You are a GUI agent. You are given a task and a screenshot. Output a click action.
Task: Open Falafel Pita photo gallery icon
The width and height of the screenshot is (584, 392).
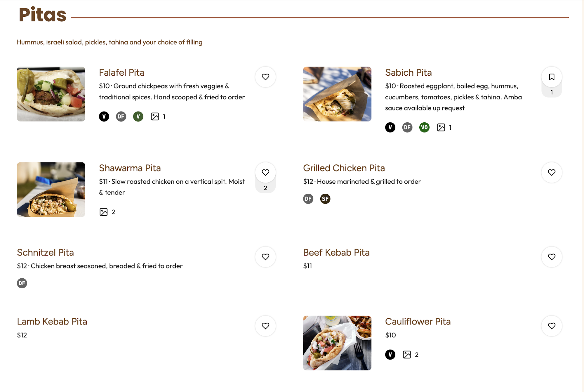pyautogui.click(x=155, y=117)
